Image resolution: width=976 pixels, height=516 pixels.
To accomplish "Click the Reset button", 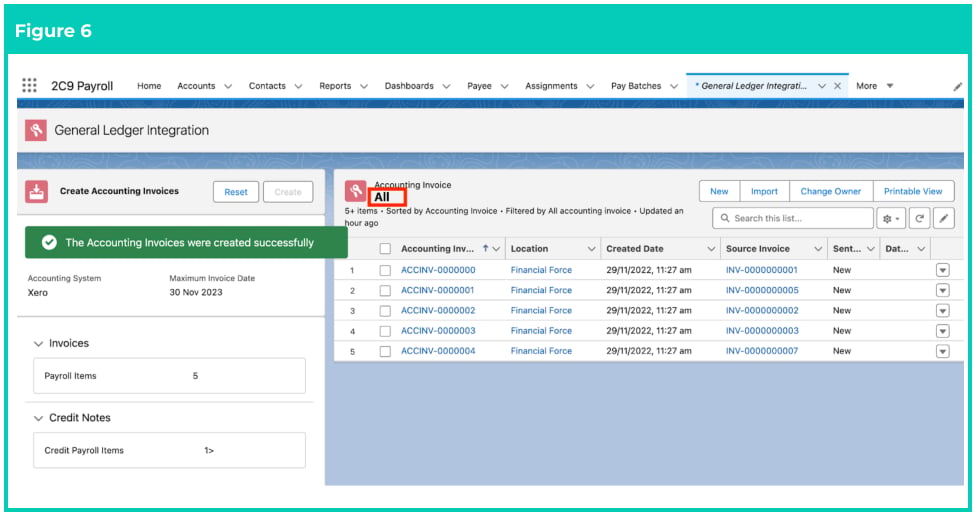I will [x=236, y=192].
